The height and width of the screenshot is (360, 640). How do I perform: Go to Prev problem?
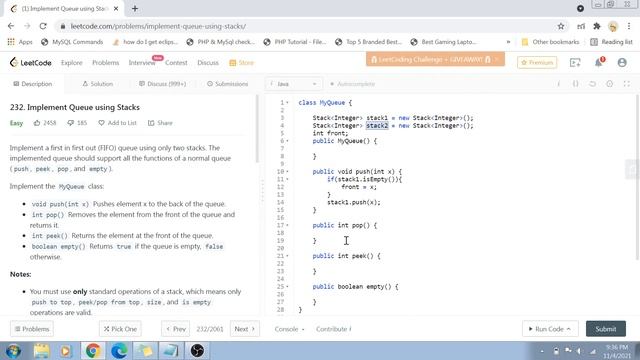click(176, 329)
